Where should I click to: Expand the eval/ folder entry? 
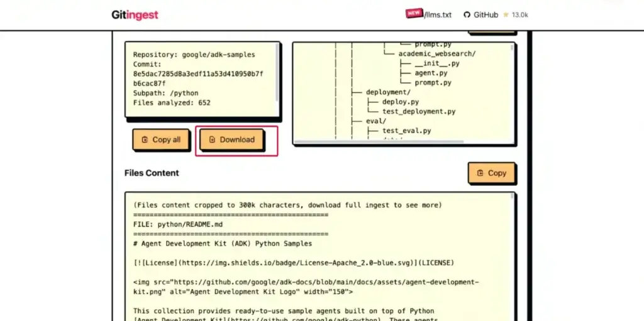click(377, 121)
